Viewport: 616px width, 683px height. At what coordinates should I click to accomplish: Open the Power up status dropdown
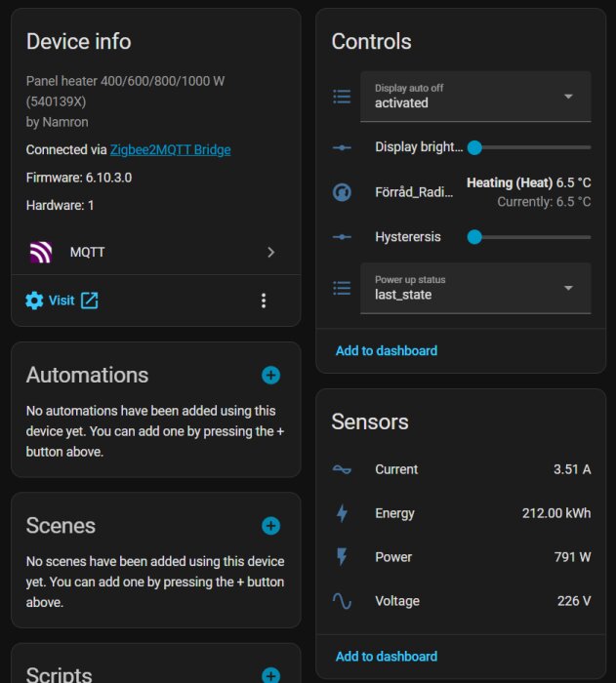(475, 288)
